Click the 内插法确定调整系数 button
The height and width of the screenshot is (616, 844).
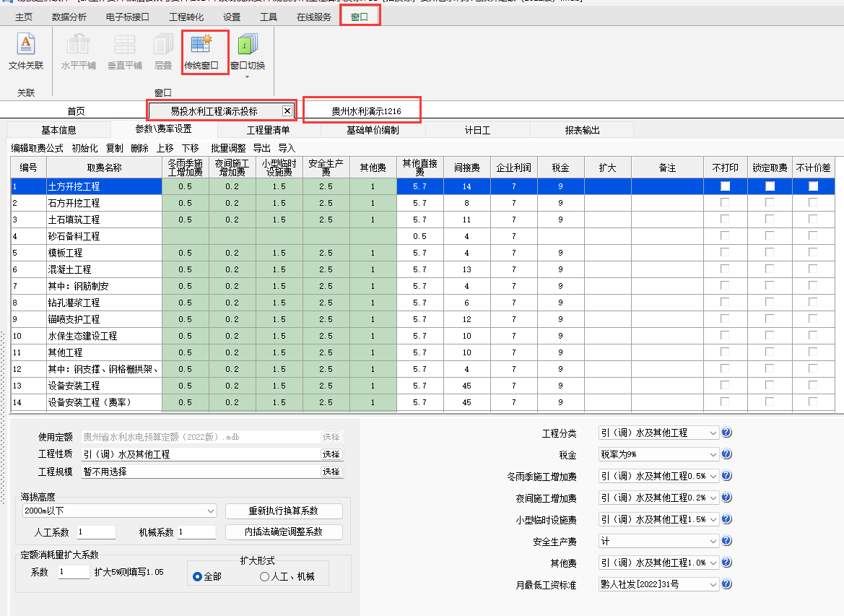[284, 532]
